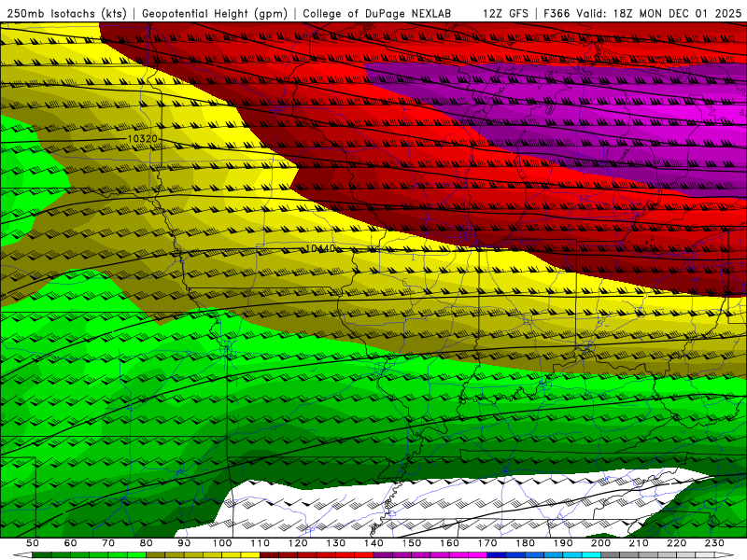The image size is (747, 560).
Task: Click the 120 value on color scale
Action: (x=298, y=543)
